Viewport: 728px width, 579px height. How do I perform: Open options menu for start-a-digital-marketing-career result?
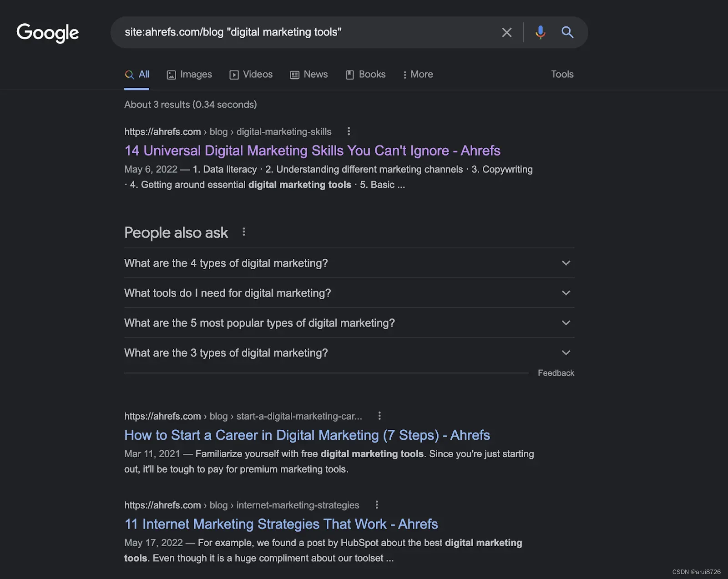[379, 416]
